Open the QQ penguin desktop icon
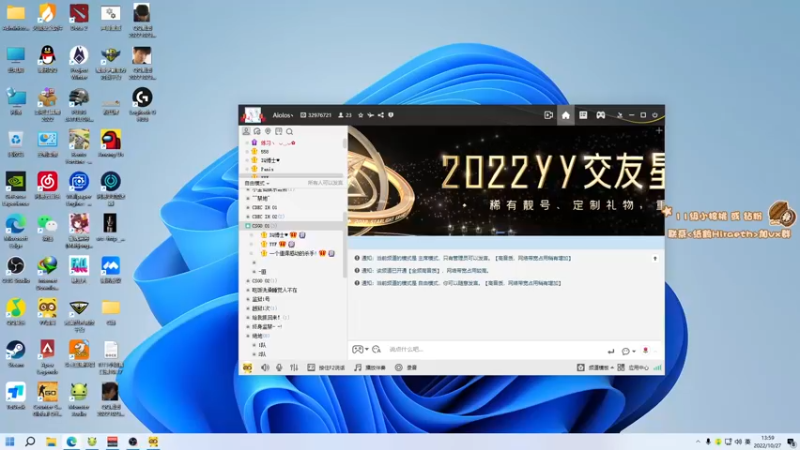The width and height of the screenshot is (800, 450). [x=47, y=59]
